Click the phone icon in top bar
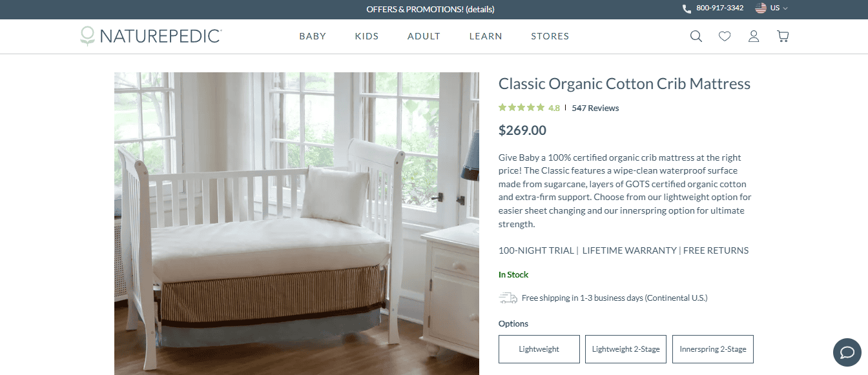868x375 pixels. coord(687,8)
